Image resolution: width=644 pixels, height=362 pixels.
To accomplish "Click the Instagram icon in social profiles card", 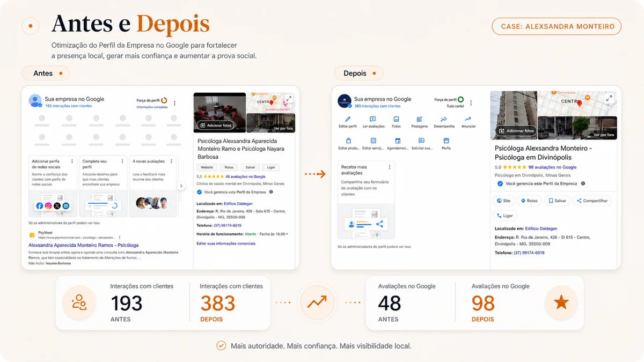I will coord(48,206).
